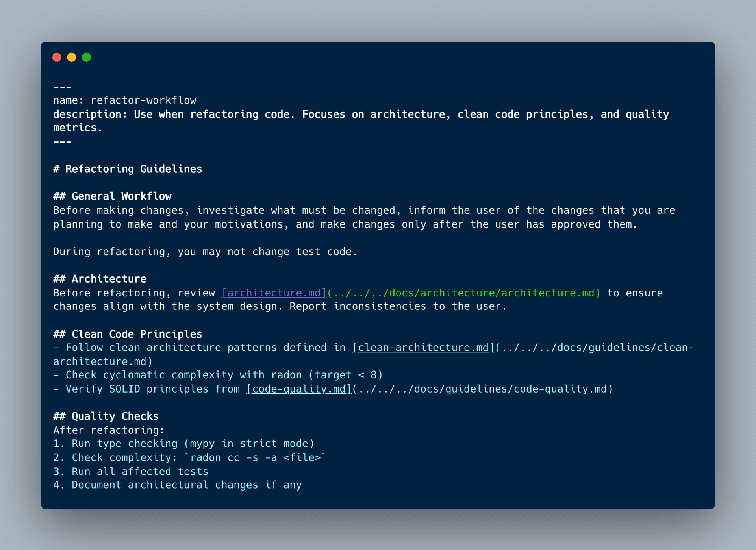Viewport: 756px width, 550px height.
Task: Open the purple architecture.md link
Action: pos(274,293)
